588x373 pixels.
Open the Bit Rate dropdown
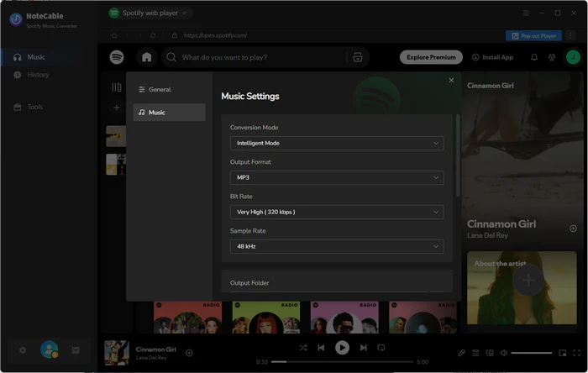(x=337, y=212)
